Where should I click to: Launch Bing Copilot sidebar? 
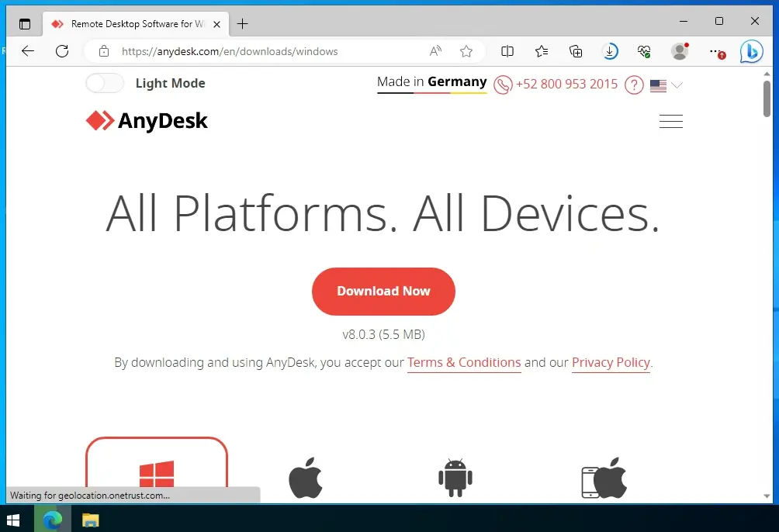(751, 51)
